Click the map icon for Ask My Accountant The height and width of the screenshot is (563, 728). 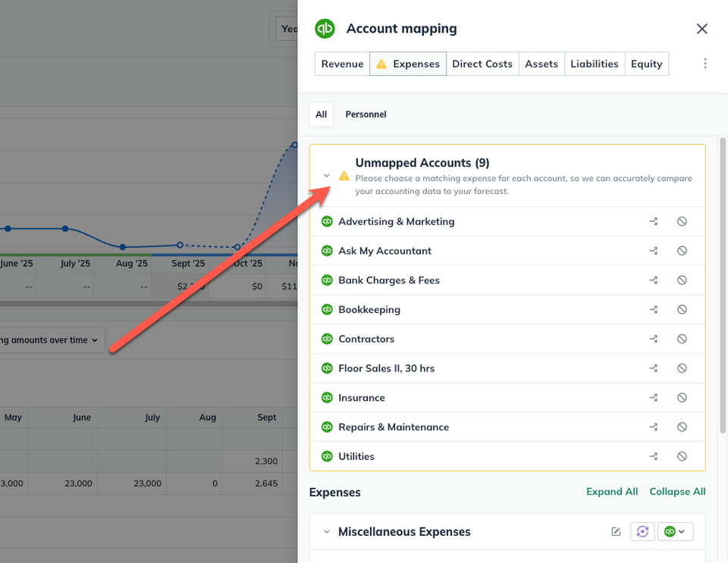tap(653, 251)
